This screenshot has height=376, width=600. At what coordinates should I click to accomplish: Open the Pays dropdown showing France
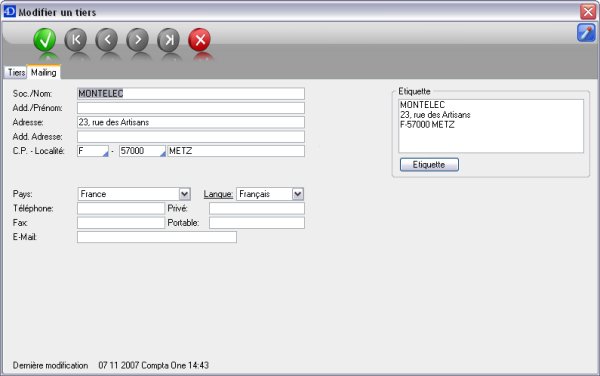(x=134, y=194)
